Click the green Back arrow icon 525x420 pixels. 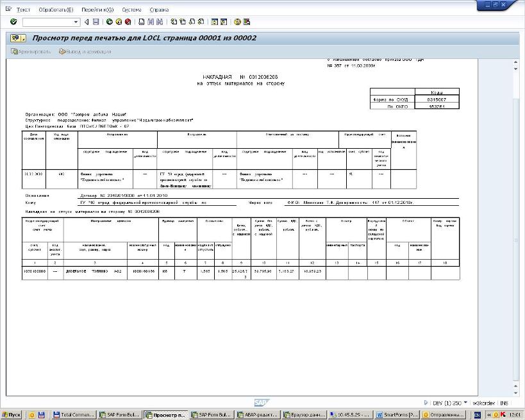109,22
